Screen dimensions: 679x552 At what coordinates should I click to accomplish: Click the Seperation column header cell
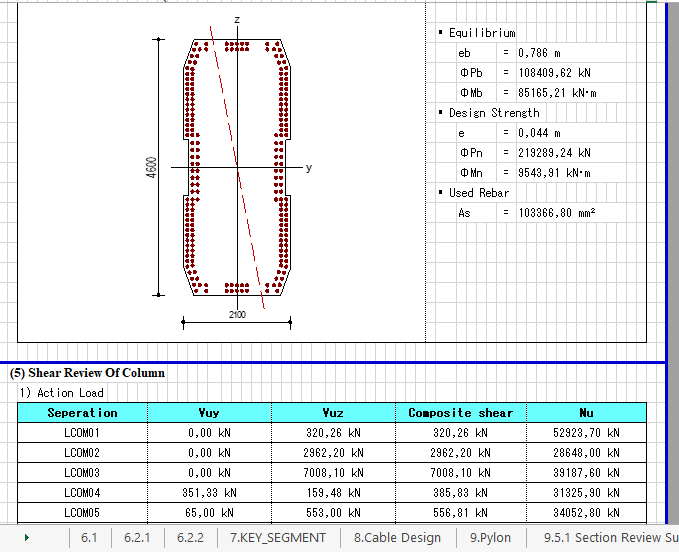point(83,413)
